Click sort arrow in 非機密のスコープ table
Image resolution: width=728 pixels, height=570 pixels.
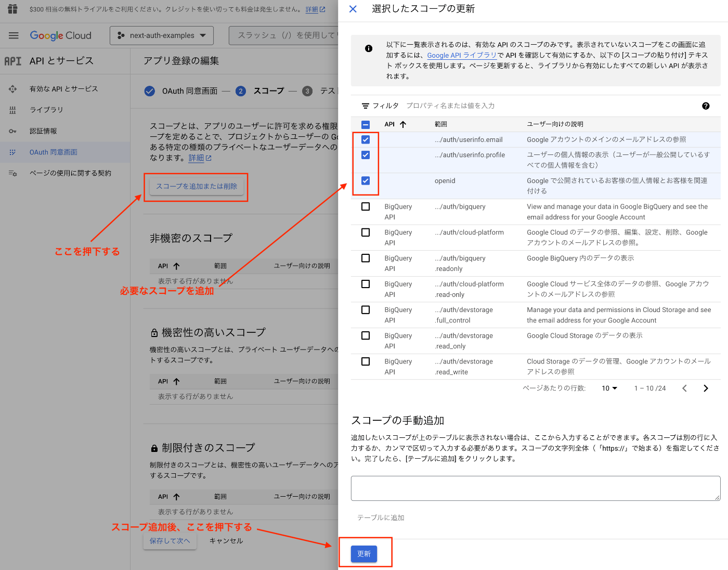pos(176,266)
